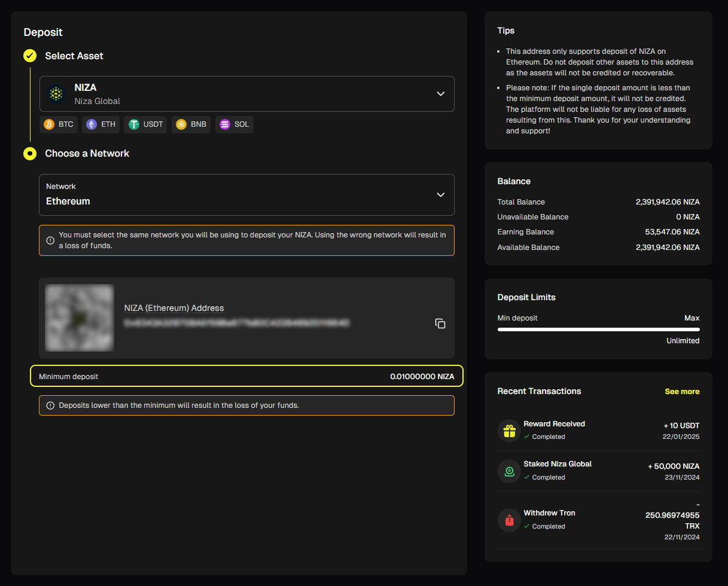Screen dimensions: 728x586
Task: Copy the NIZA Ethereum address
Action: [x=440, y=323]
